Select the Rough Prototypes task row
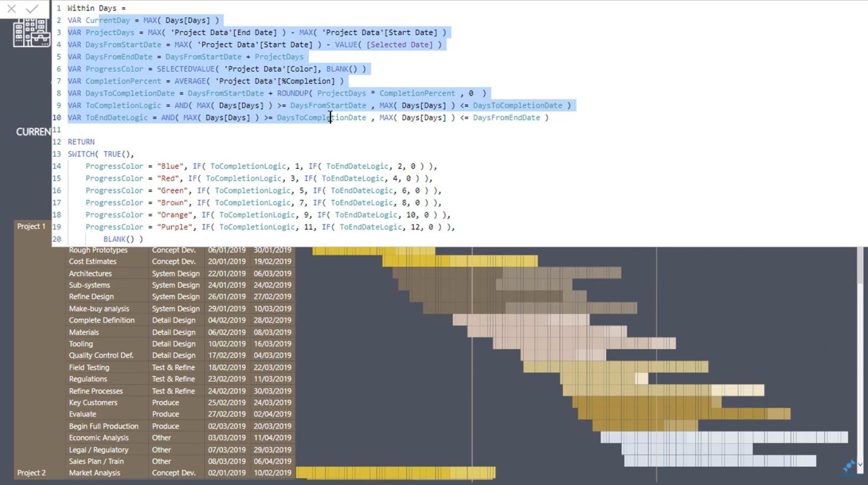Image resolution: width=868 pixels, height=485 pixels. tap(98, 250)
